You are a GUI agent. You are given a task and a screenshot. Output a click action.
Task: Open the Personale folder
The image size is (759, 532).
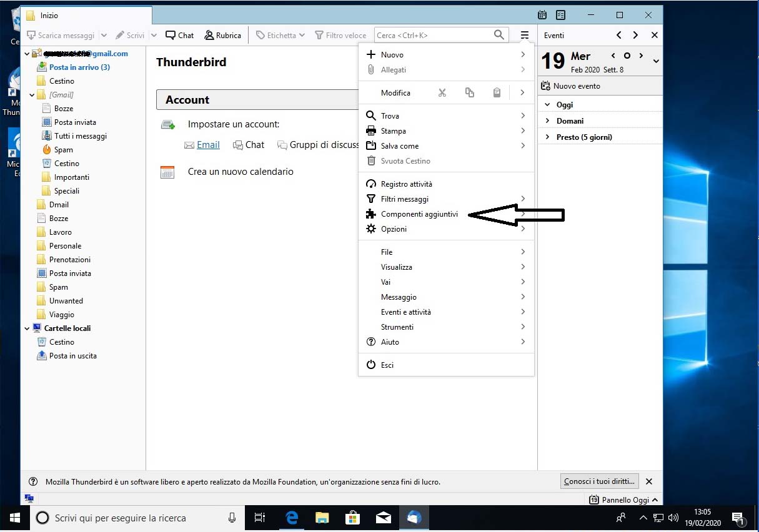pyautogui.click(x=66, y=246)
